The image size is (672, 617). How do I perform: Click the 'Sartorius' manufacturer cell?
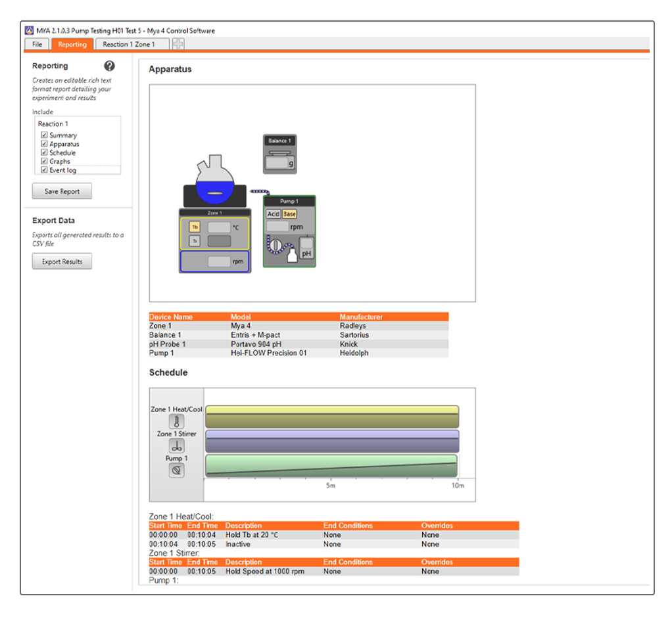click(x=354, y=335)
